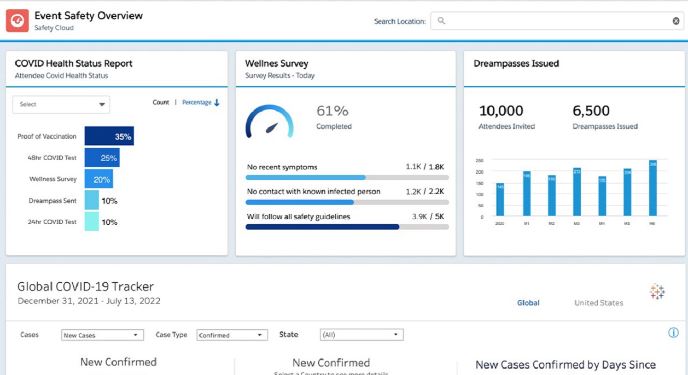The height and width of the screenshot is (375, 688).
Task: Switch the view to Count
Action: tap(161, 102)
